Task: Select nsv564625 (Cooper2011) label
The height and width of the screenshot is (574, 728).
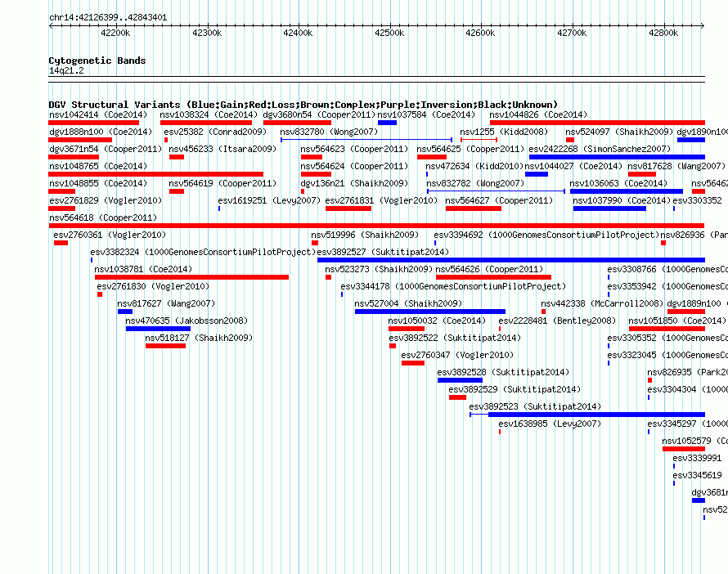Action: [x=470, y=149]
